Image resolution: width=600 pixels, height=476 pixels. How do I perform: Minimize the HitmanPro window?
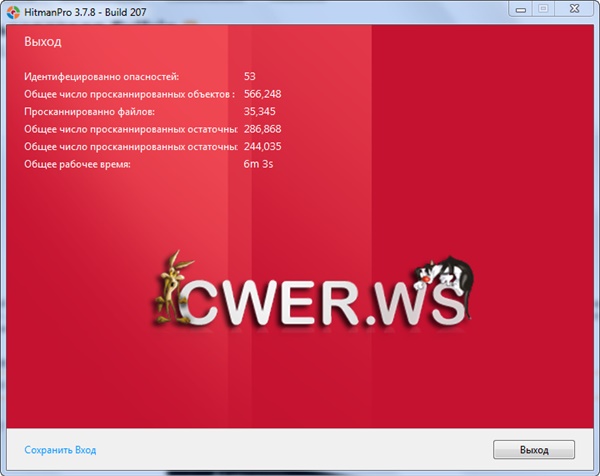(x=519, y=8)
